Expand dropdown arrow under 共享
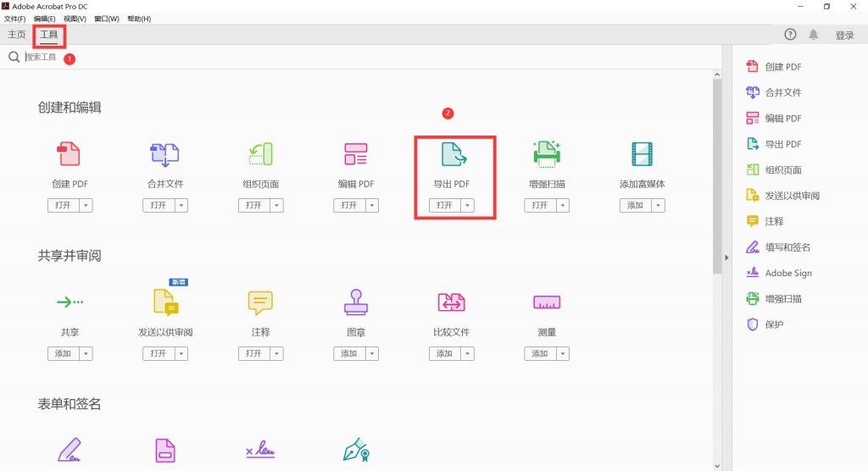The height and width of the screenshot is (471, 868). click(86, 353)
